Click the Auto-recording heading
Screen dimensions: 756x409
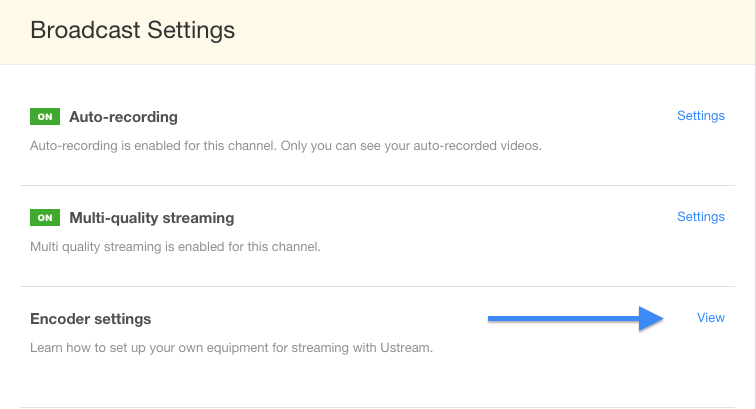coord(123,117)
